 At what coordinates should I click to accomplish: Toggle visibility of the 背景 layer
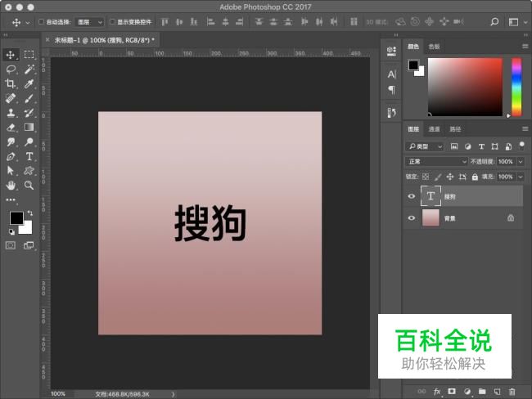click(x=412, y=218)
